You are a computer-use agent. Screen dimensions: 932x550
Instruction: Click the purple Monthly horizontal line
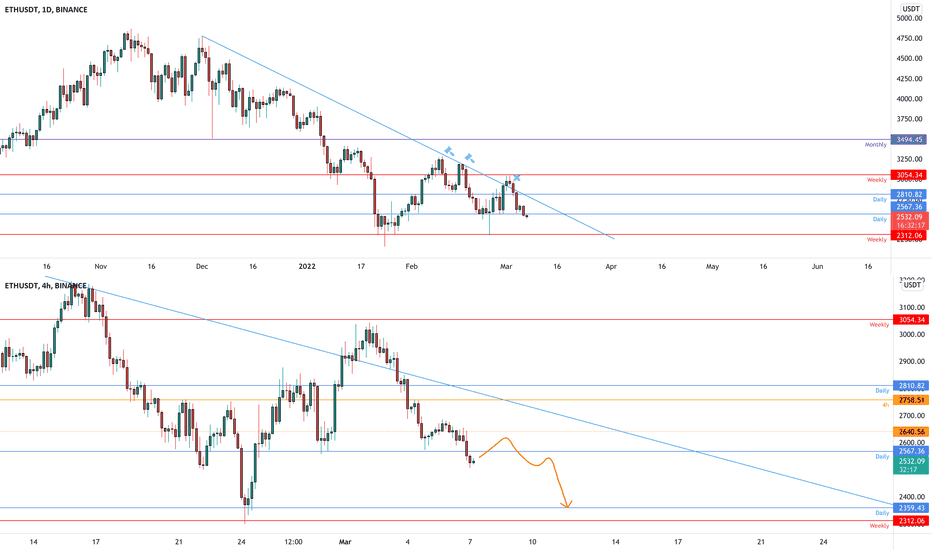[x=445, y=140]
